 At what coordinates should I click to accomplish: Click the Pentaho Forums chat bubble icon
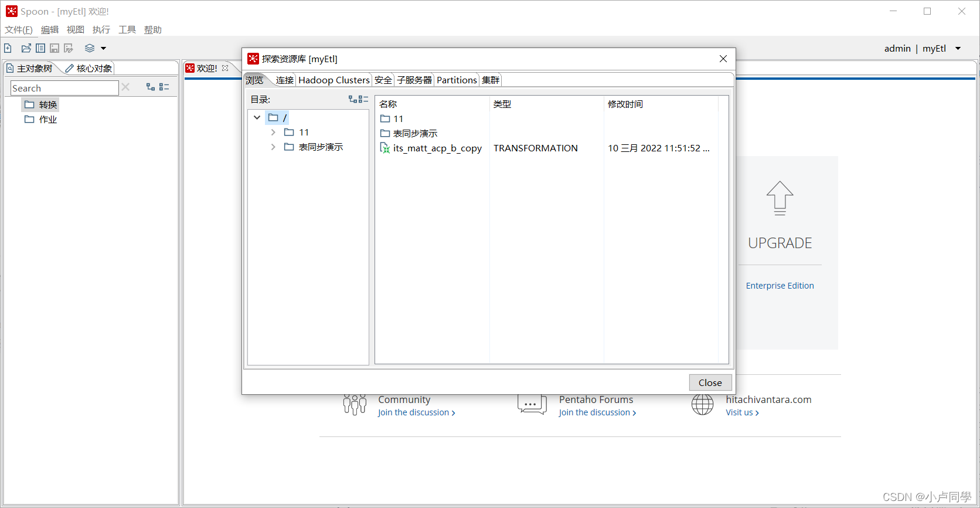[532, 405]
